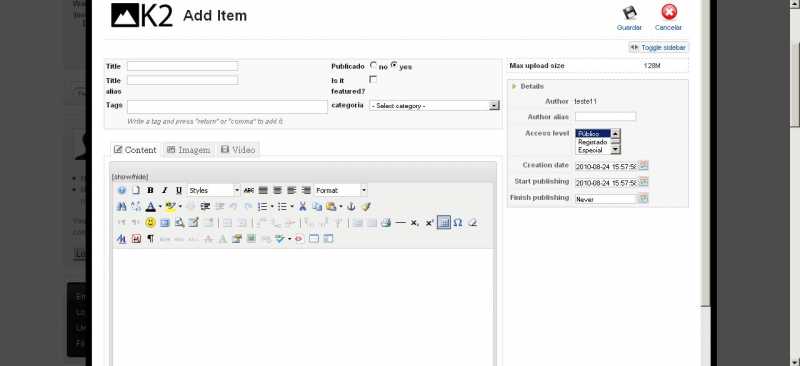Click the scissors cut icon
Screen dimensions: 800x366
pyautogui.click(x=303, y=207)
